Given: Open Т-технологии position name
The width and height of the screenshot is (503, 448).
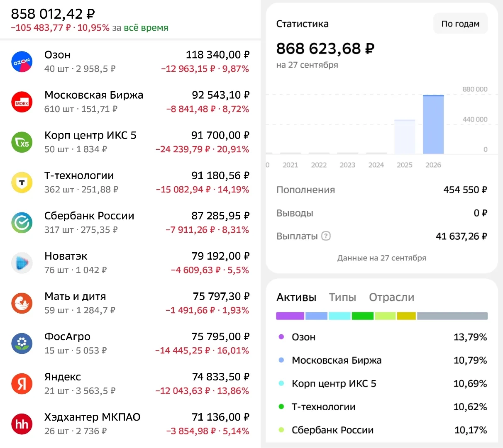Looking at the screenshot, I should click(79, 175).
